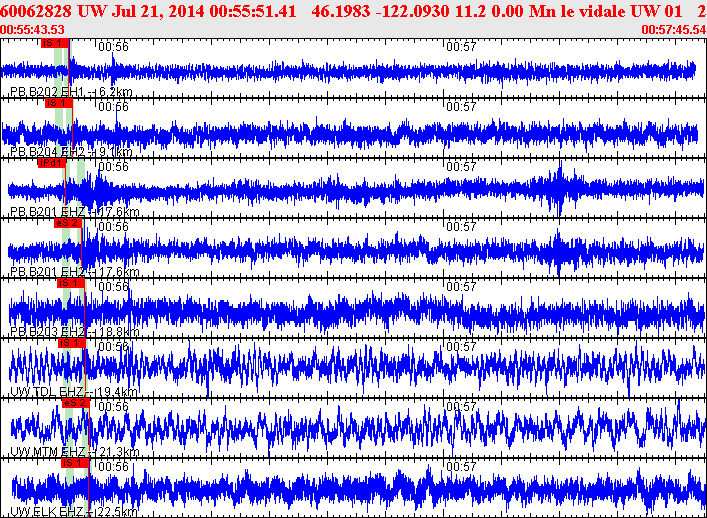Click the PB B203 EH2 18.8km label

coord(75,332)
